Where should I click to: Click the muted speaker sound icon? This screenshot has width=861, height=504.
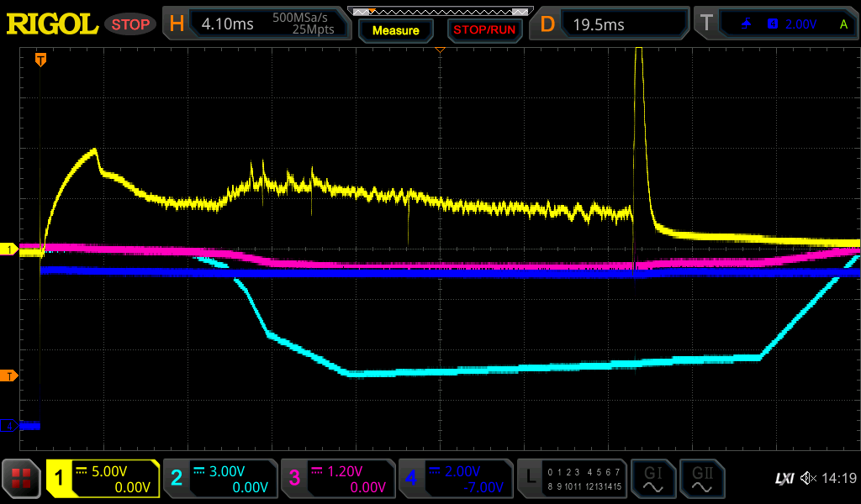[809, 479]
